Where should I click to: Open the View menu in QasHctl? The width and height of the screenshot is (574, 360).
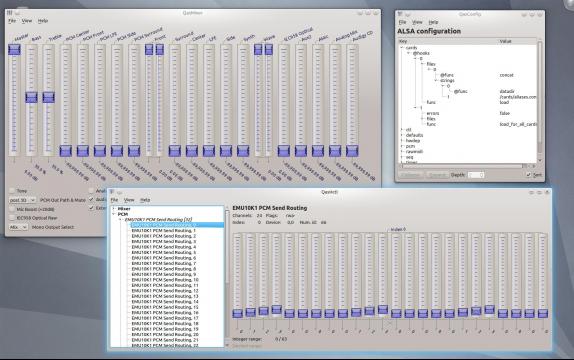coord(129,200)
